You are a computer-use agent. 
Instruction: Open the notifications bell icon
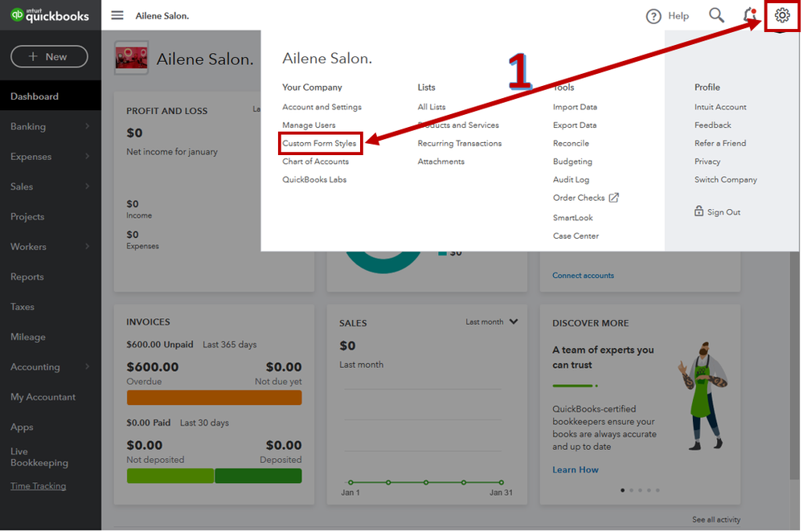point(752,14)
